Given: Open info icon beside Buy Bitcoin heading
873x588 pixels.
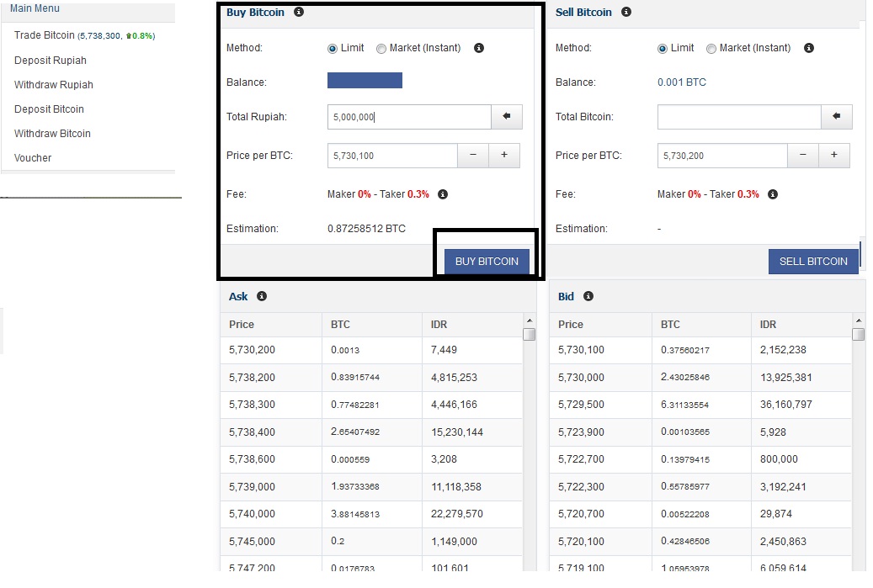Looking at the screenshot, I should pyautogui.click(x=299, y=12).
